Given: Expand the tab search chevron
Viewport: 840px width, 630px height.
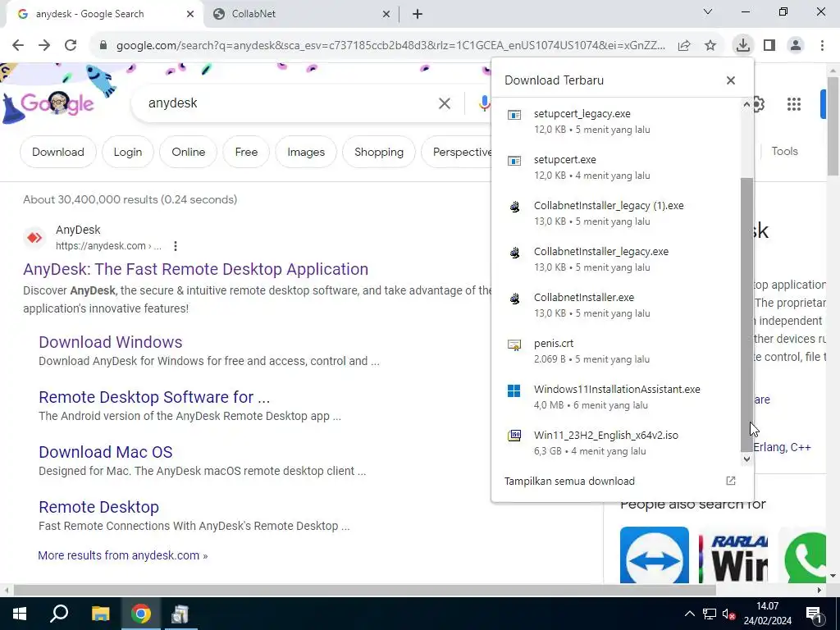Looking at the screenshot, I should (708, 11).
